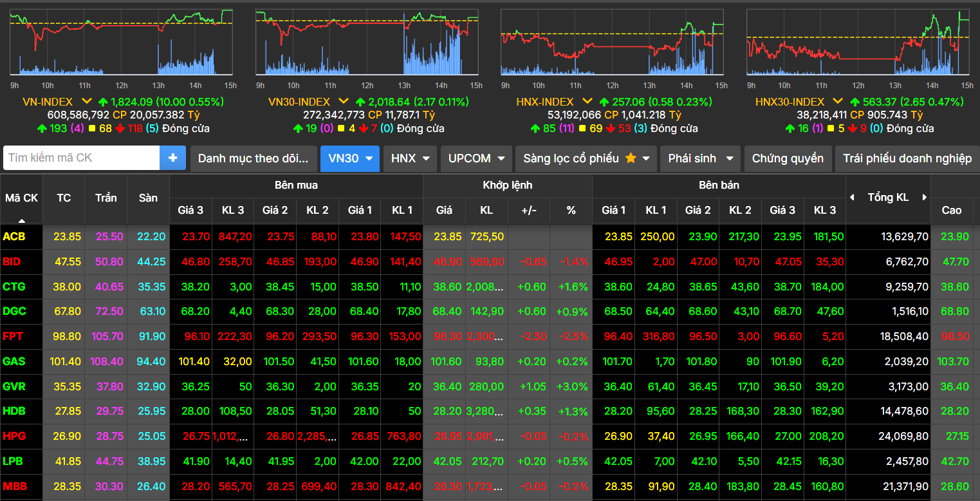Click the right arrow beside Tổng KL
This screenshot has width=980, height=501.
pyautogui.click(x=925, y=198)
